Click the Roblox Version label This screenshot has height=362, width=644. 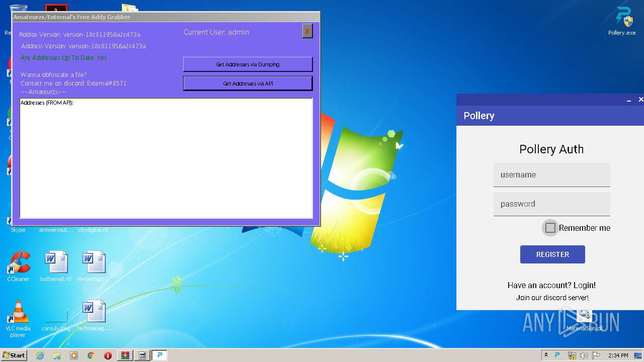pos(79,35)
